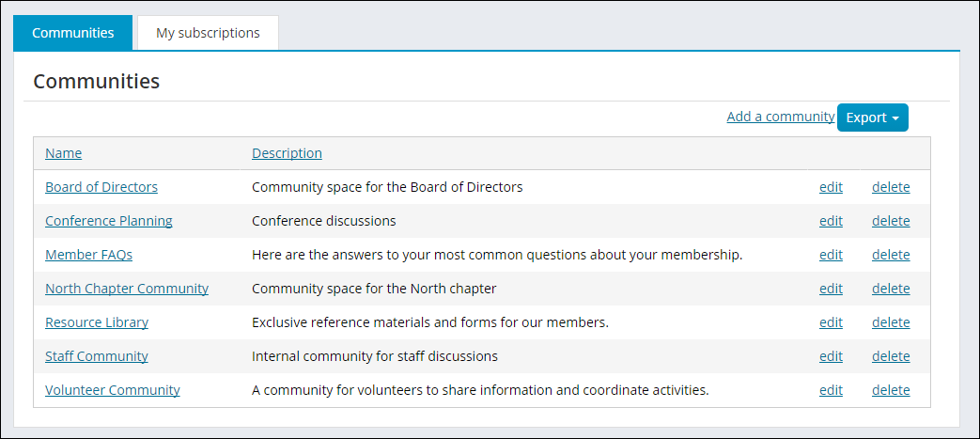Edit the Board of Directors community
This screenshot has height=439, width=980.
click(x=831, y=187)
